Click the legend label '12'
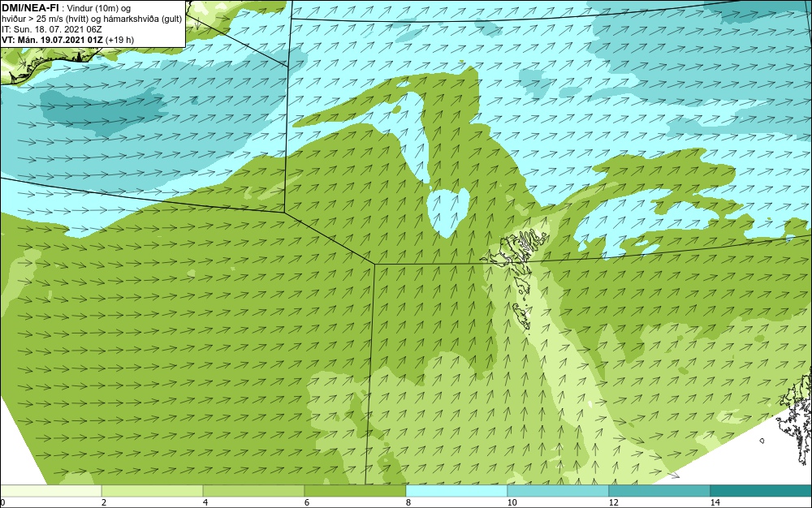The image size is (812, 508). 614,502
